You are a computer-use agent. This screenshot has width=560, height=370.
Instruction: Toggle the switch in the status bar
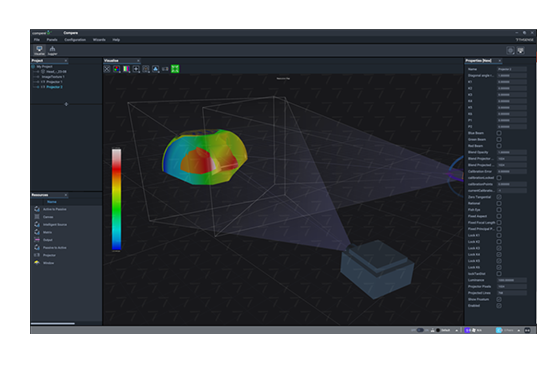tap(420, 330)
